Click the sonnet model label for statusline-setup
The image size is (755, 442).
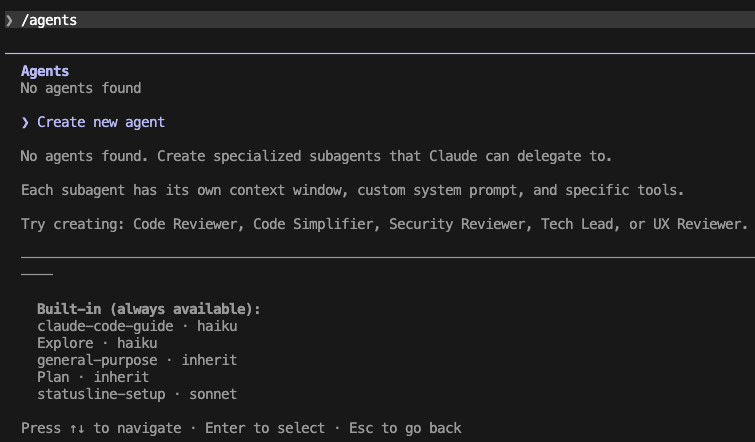pyautogui.click(x=213, y=394)
